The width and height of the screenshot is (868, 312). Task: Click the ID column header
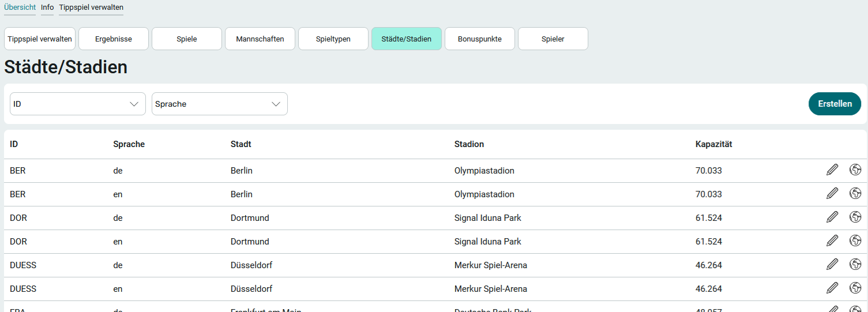[x=14, y=144]
